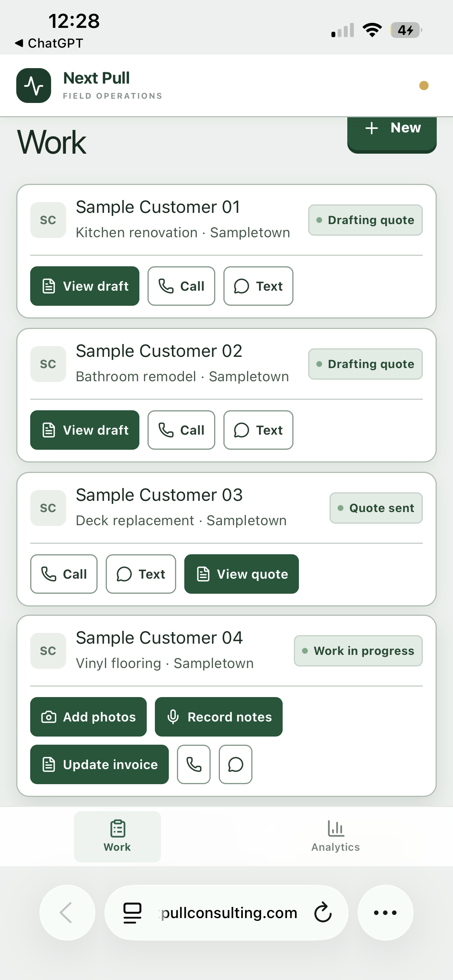The image size is (453, 980).
Task: Tap the 12:28 clock
Action: pyautogui.click(x=74, y=21)
